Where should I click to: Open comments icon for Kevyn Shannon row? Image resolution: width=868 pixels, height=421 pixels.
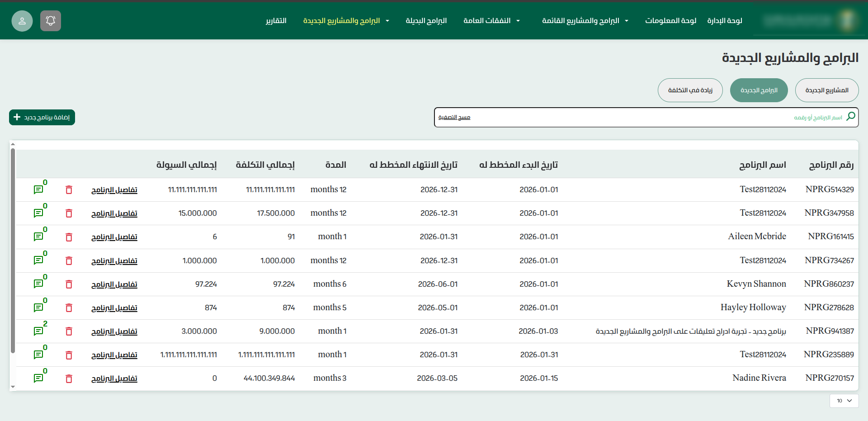(x=38, y=284)
